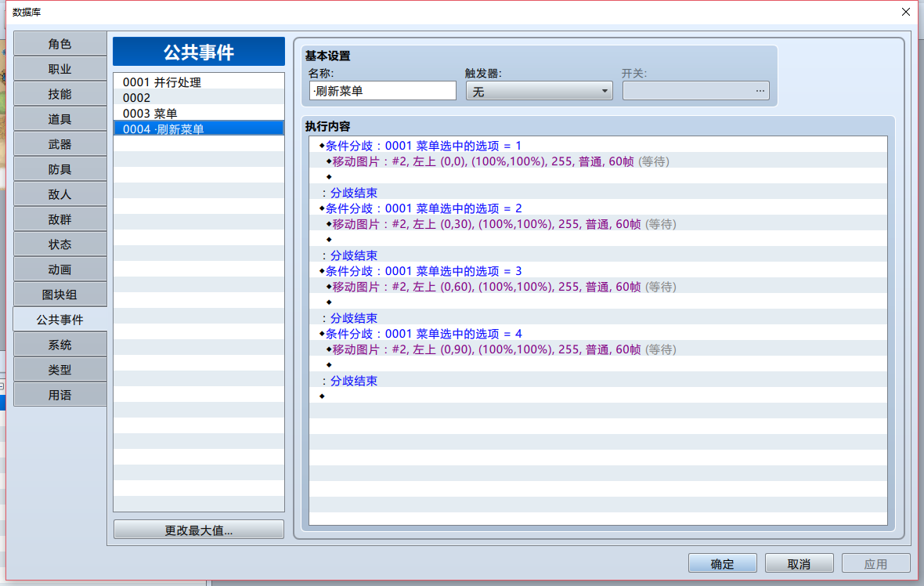Open the 开关 selector ellipsis field
924x586 pixels.
coord(696,91)
